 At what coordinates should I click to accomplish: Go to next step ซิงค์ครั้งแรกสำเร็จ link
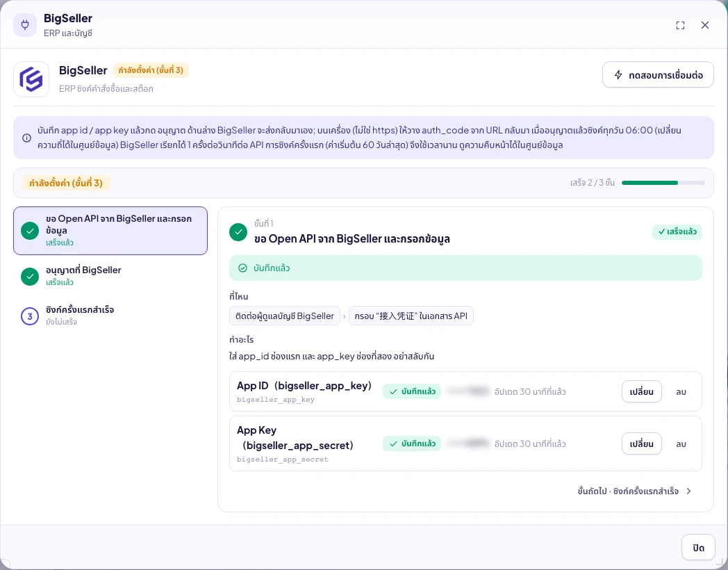pyautogui.click(x=635, y=491)
